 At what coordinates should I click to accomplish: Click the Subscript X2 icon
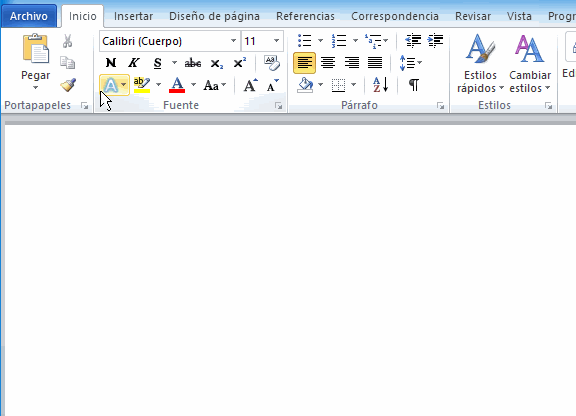(x=216, y=64)
